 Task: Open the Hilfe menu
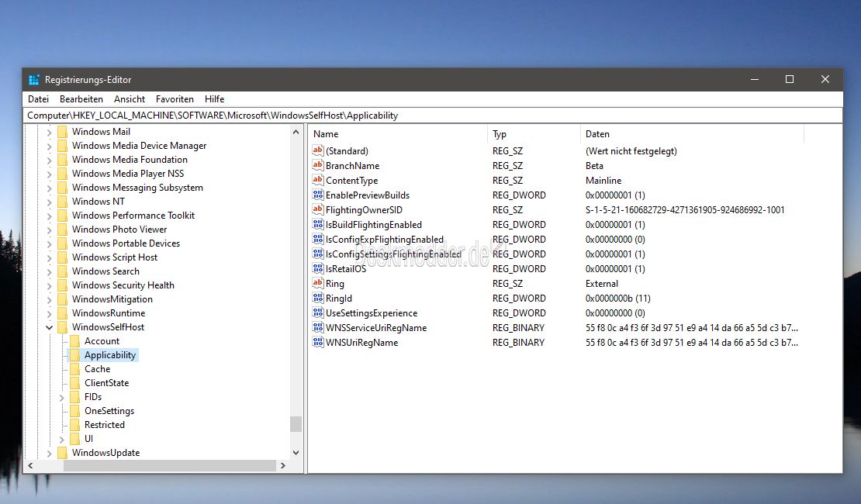tap(214, 98)
